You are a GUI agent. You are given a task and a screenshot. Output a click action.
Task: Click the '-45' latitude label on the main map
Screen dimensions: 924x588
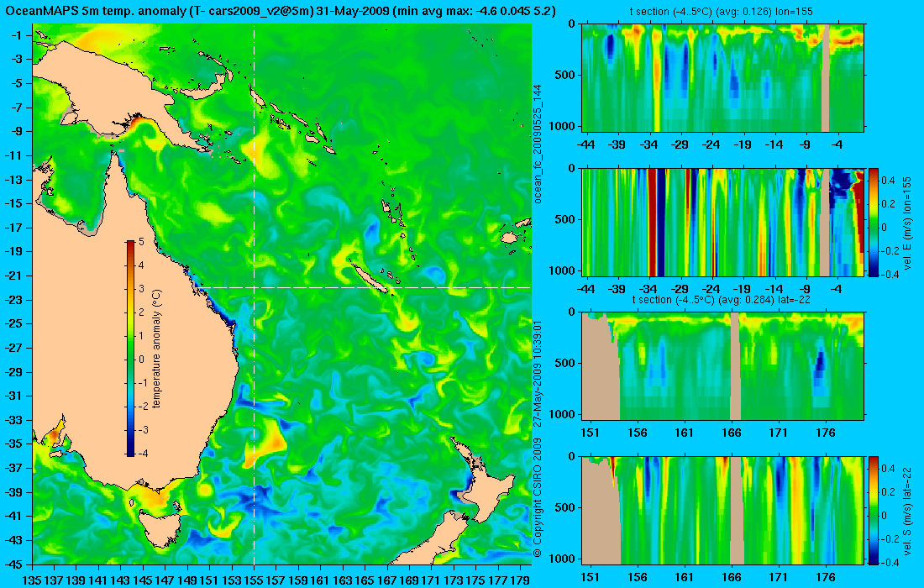16,564
